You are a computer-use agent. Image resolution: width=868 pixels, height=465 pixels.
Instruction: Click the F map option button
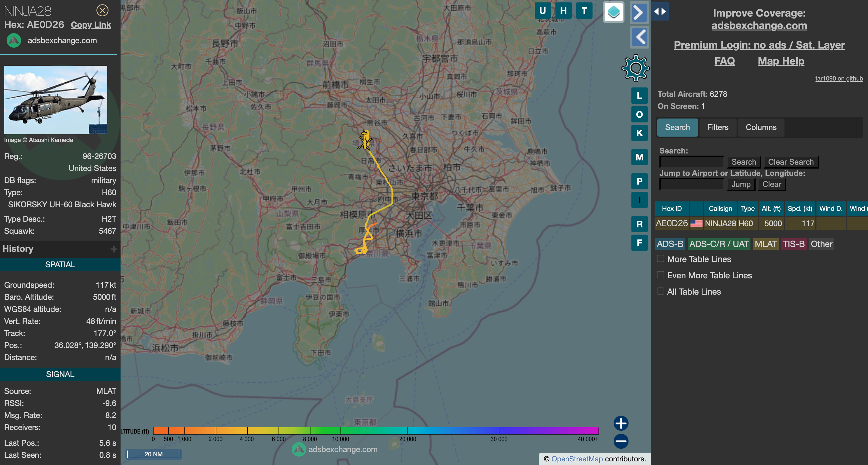(x=639, y=243)
